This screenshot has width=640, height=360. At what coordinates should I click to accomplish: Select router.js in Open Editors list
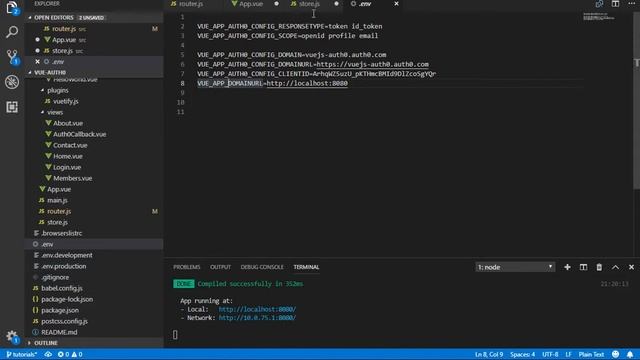(64, 29)
